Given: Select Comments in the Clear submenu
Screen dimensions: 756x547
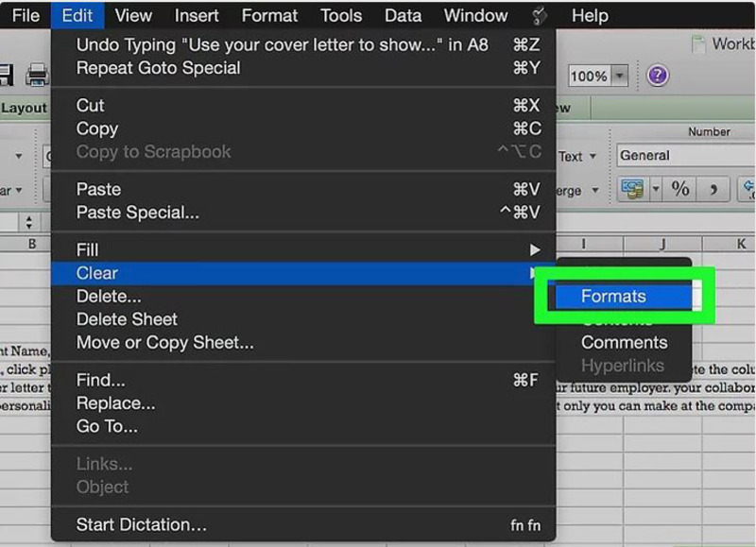Looking at the screenshot, I should (624, 343).
